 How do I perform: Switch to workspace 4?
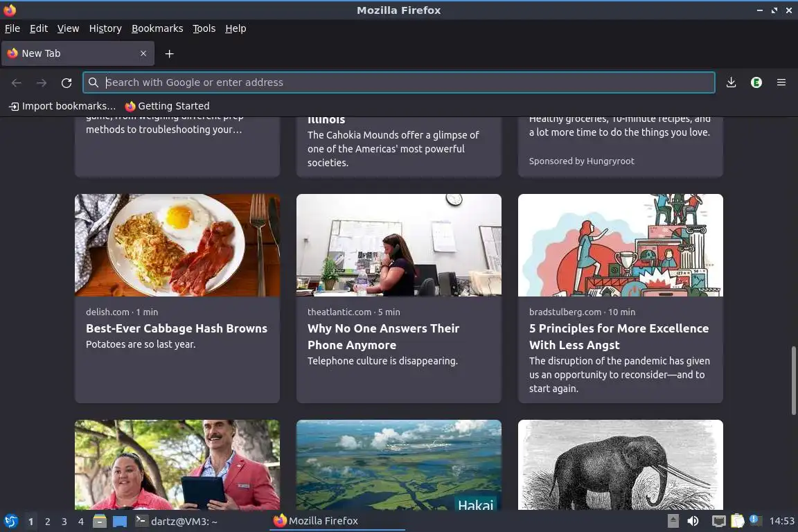click(x=81, y=522)
